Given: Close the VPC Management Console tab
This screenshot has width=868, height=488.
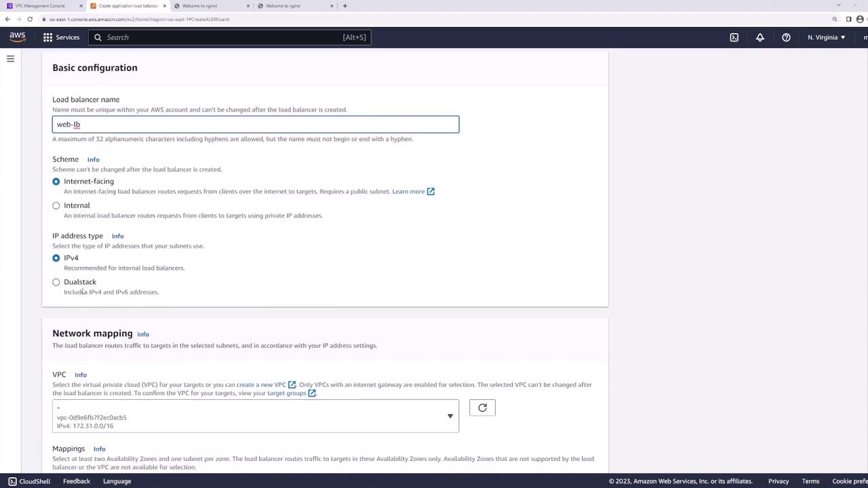Looking at the screenshot, I should 81,6.
